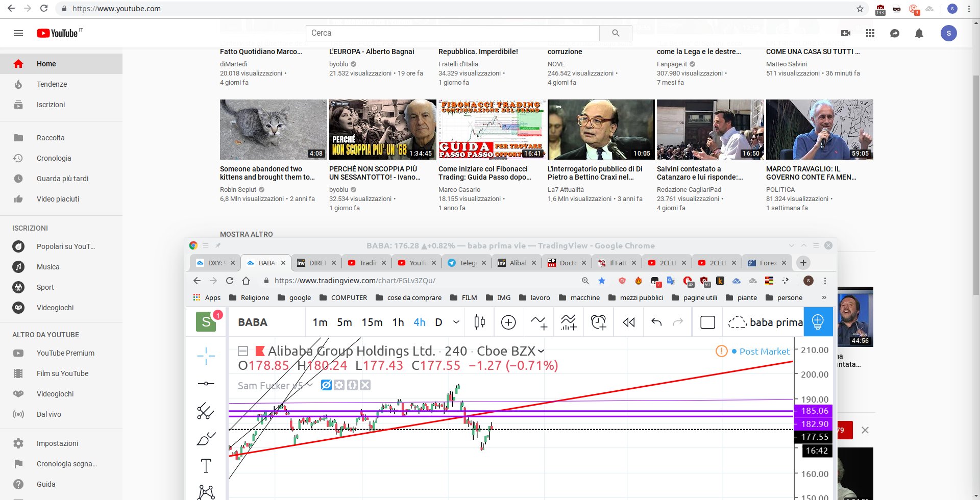Screen dimensions: 980x500
Task: Open the YouTube hamburger guide menu
Action: (x=18, y=33)
